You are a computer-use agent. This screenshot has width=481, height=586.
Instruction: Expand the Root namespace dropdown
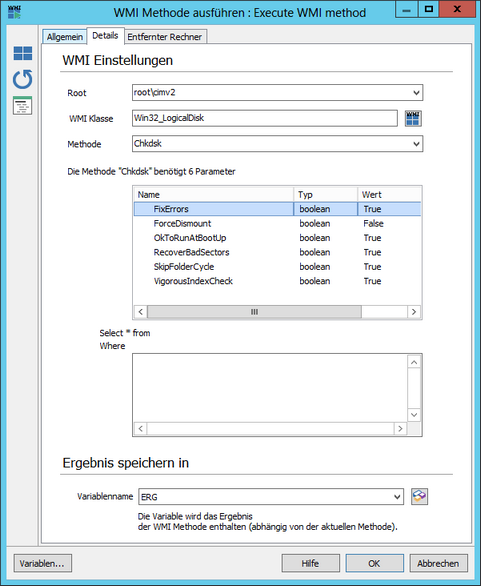click(416, 93)
